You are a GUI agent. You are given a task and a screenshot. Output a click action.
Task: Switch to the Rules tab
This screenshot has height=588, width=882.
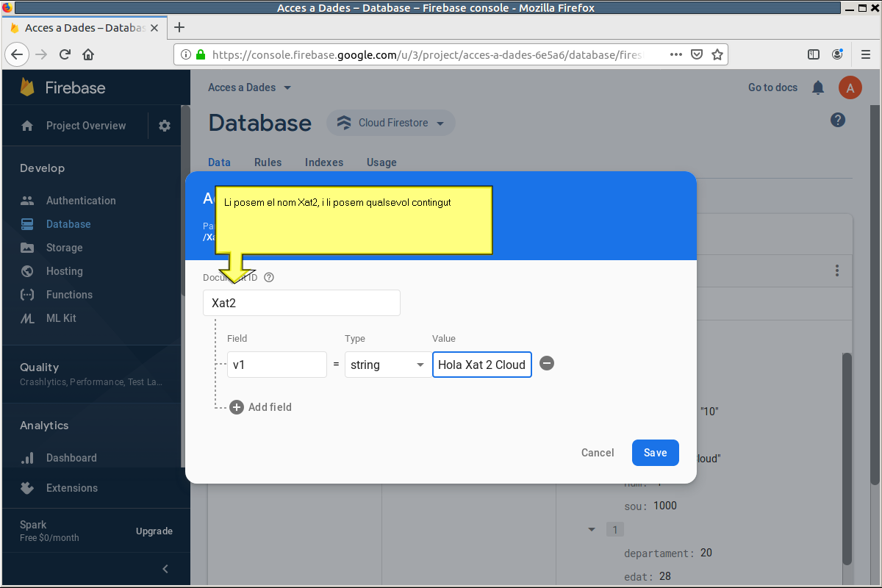268,162
